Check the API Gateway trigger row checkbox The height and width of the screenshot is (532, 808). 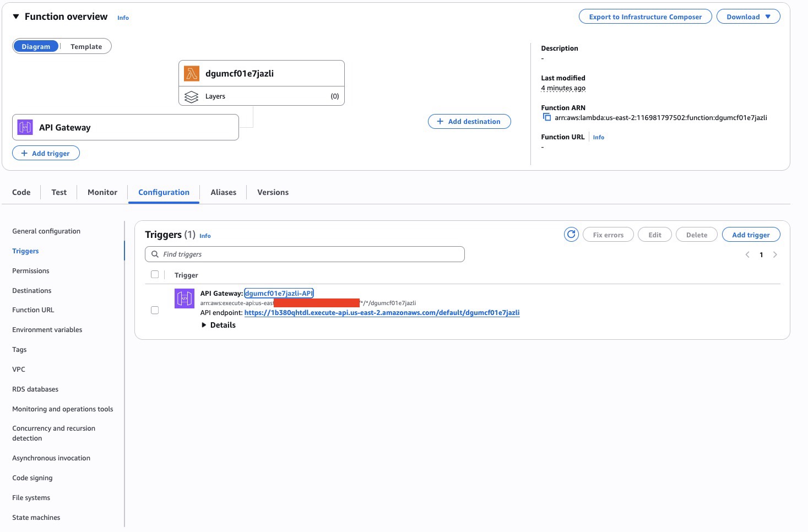(x=155, y=310)
